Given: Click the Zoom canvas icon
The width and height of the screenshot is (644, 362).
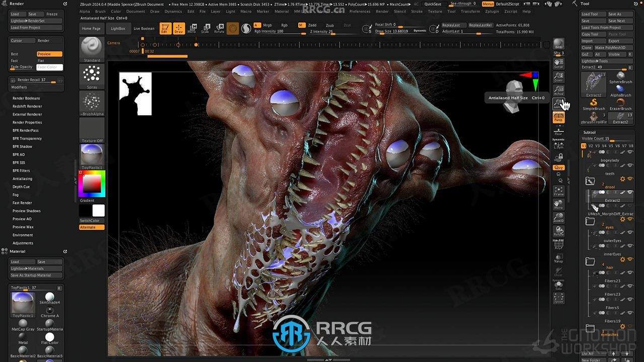Looking at the screenshot, I should pos(558,77).
